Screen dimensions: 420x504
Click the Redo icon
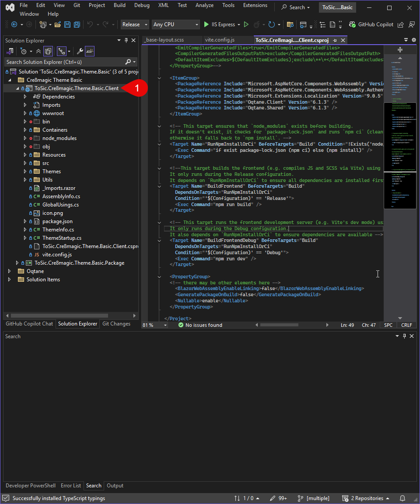pyautogui.click(x=105, y=24)
